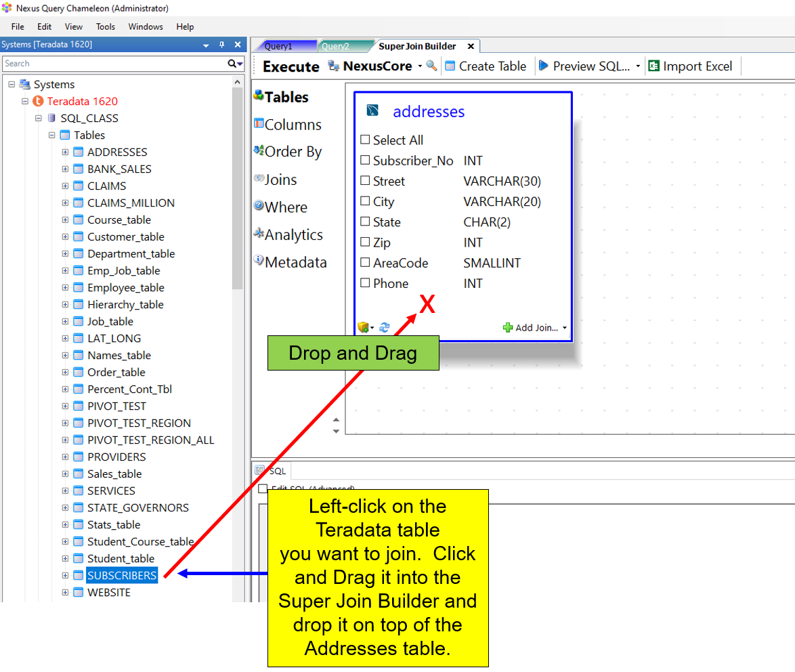Screen dimensions: 795x672
Task: Click the Preview SQL play icon
Action: 543,66
